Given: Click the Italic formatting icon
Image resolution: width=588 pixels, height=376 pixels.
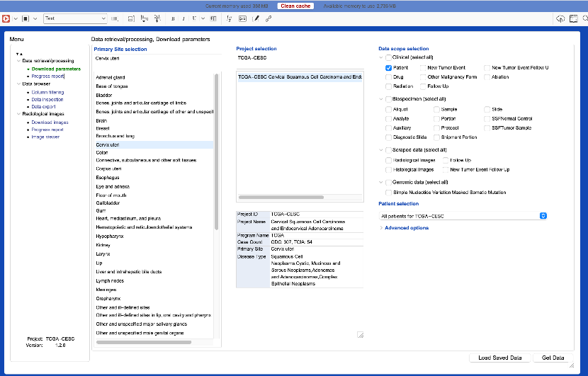Looking at the screenshot, I should 183,18.
